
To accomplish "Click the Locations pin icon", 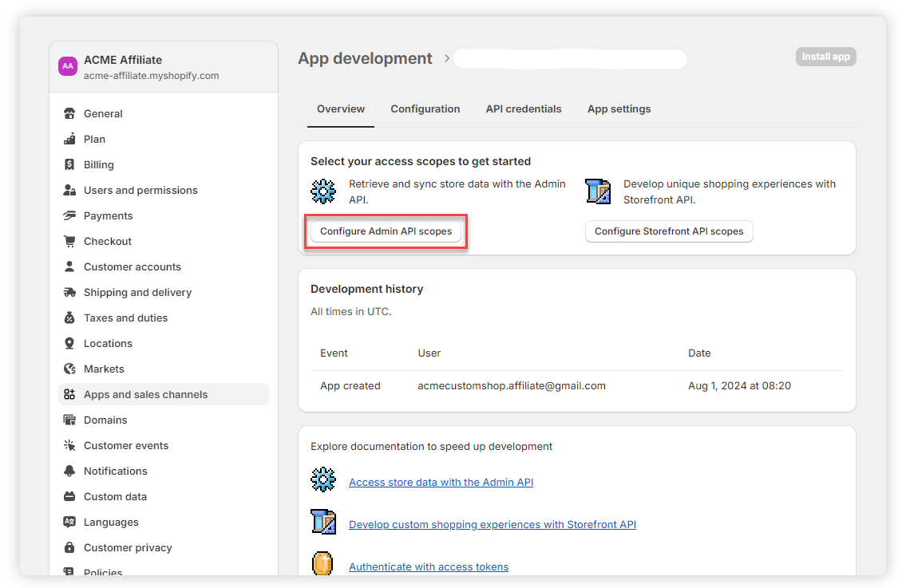I will tap(69, 343).
